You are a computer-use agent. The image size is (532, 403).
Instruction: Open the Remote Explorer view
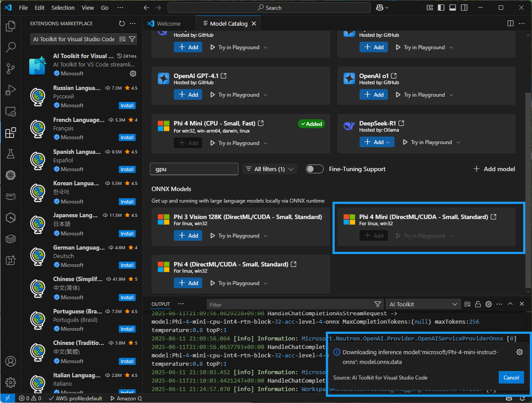coord(11,111)
